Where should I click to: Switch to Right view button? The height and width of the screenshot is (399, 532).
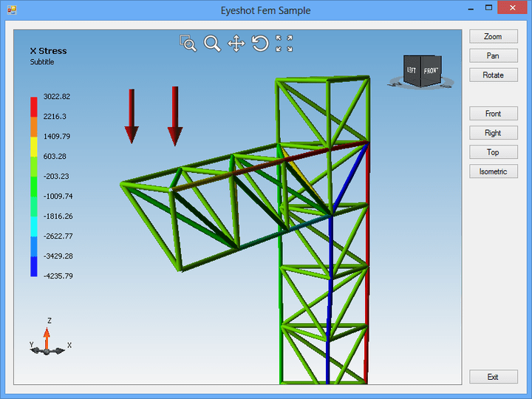tap(493, 133)
